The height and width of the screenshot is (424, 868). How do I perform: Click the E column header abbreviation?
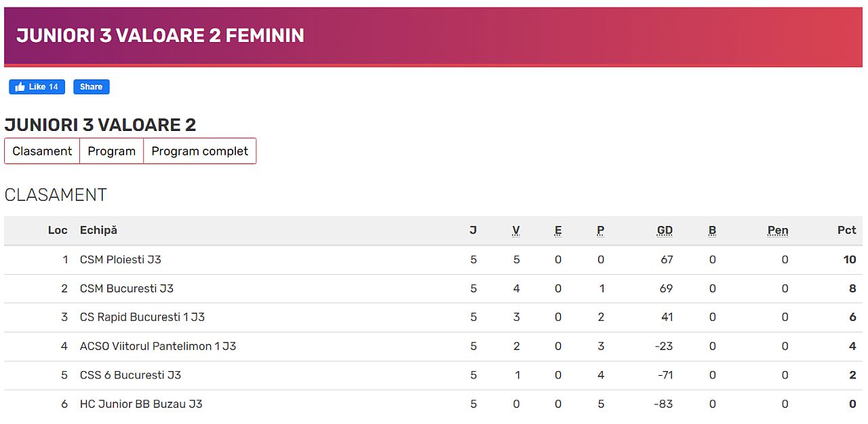[558, 231]
